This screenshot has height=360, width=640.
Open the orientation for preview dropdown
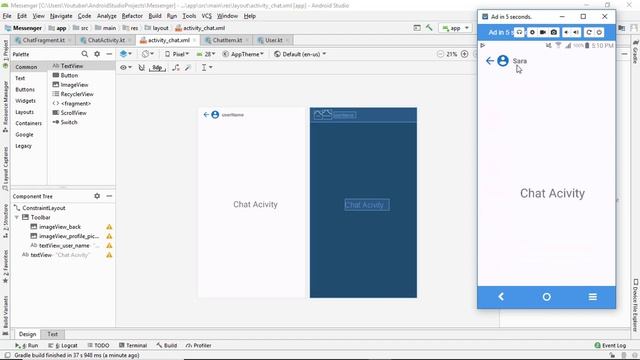point(147,54)
